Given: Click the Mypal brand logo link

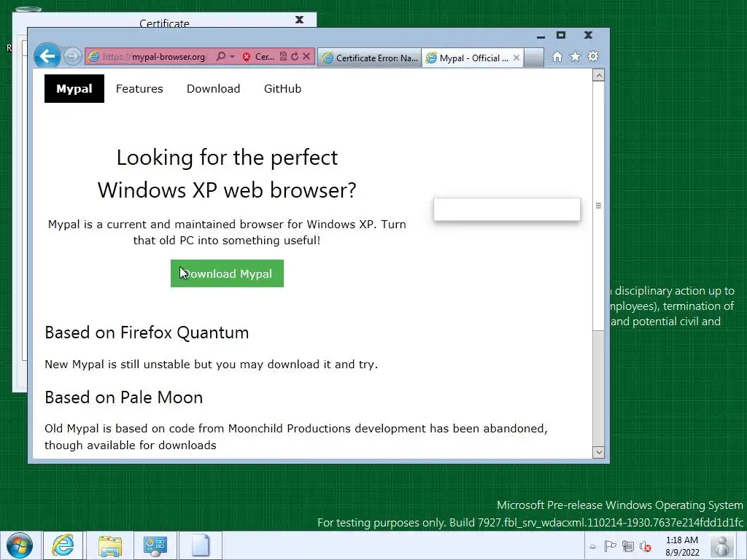Looking at the screenshot, I should pos(74,88).
